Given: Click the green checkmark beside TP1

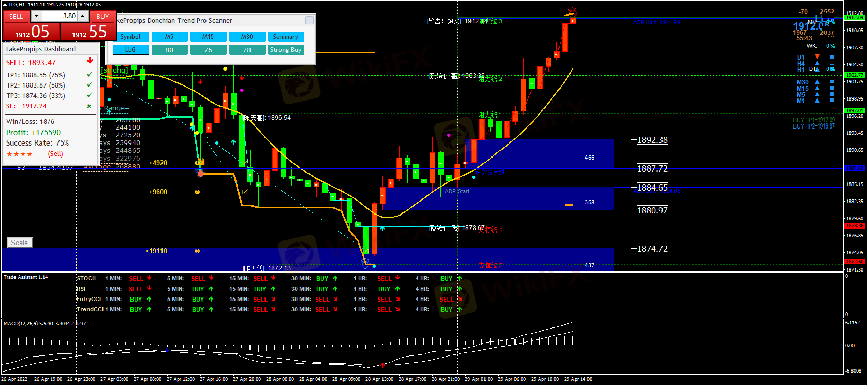Looking at the screenshot, I should coord(90,75).
